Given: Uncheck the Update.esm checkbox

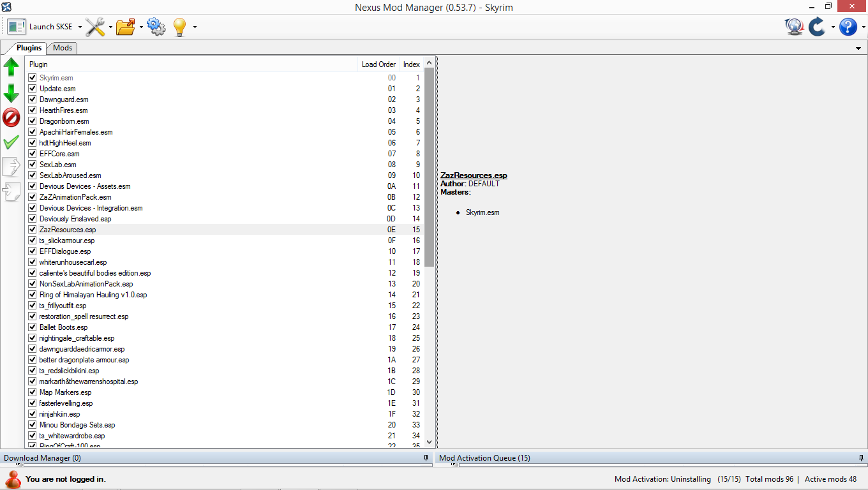Looking at the screenshot, I should click(x=32, y=89).
